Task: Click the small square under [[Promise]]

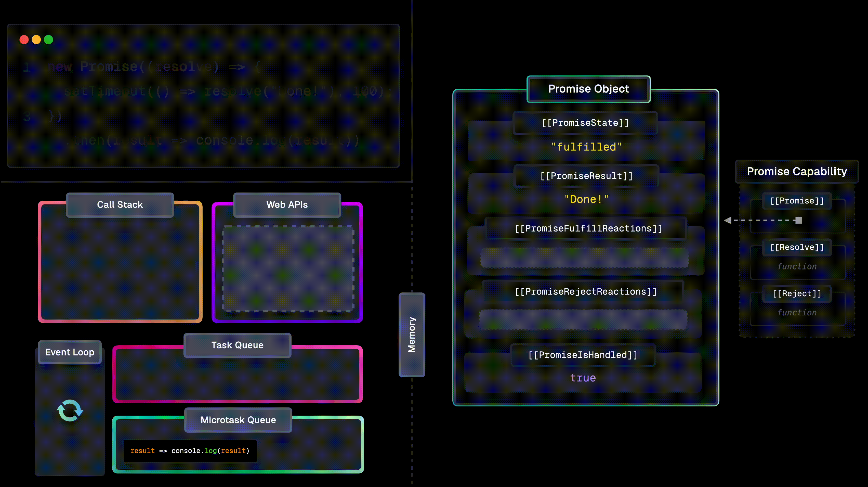Action: coord(799,220)
